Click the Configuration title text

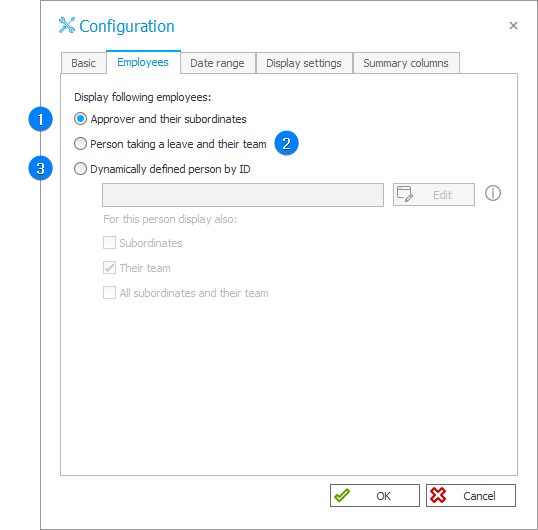tap(127, 26)
